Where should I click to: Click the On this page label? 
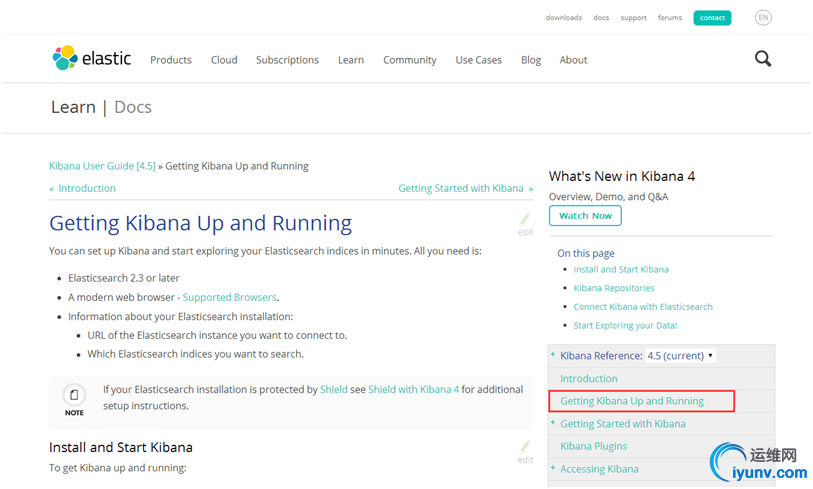pyautogui.click(x=586, y=253)
